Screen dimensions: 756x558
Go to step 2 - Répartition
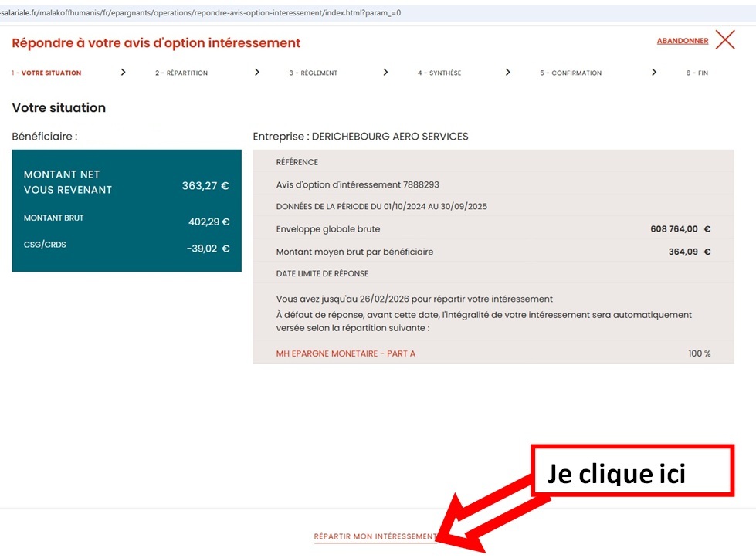pyautogui.click(x=181, y=73)
